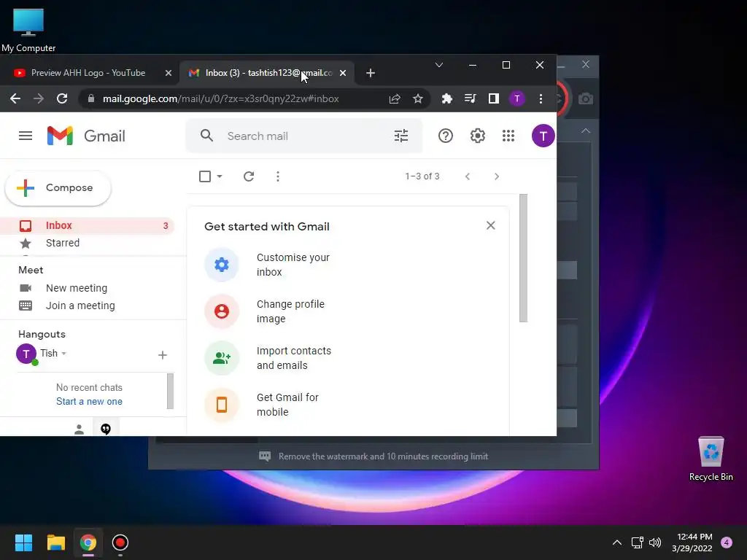Open Chrome tab search chevron

[x=439, y=65]
